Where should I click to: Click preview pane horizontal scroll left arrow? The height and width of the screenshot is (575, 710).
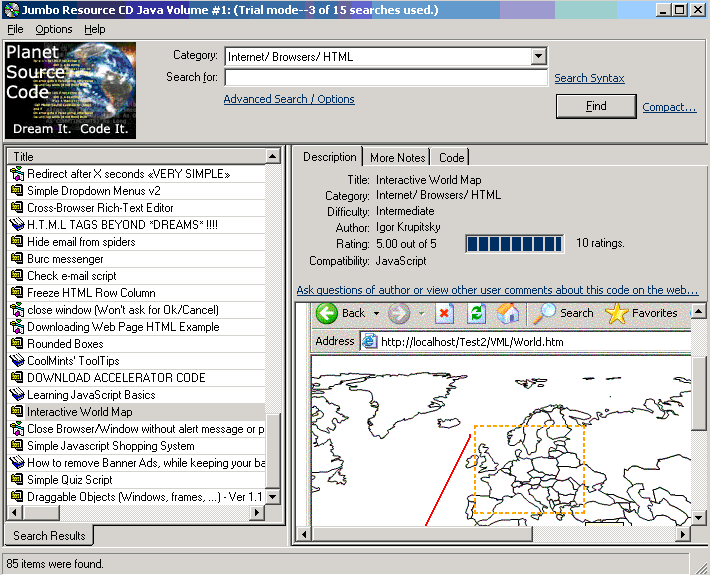click(x=304, y=534)
